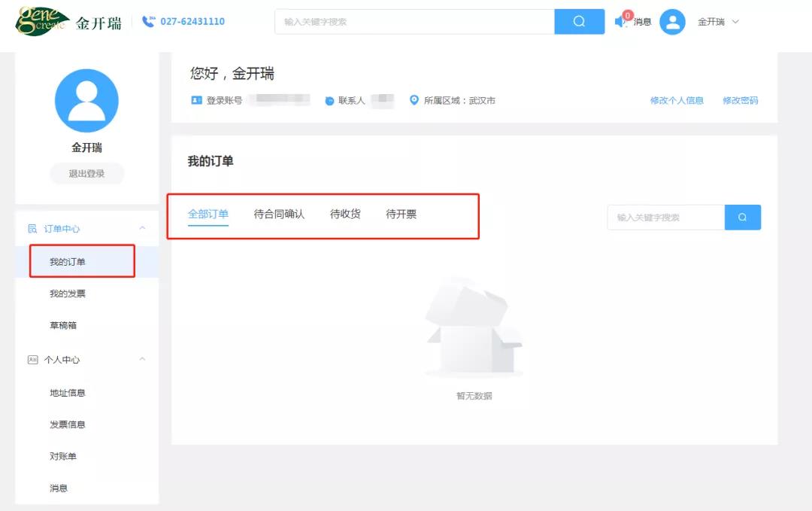The width and height of the screenshot is (812, 511).
Task: Select the user avatar icon in header
Action: (x=672, y=22)
